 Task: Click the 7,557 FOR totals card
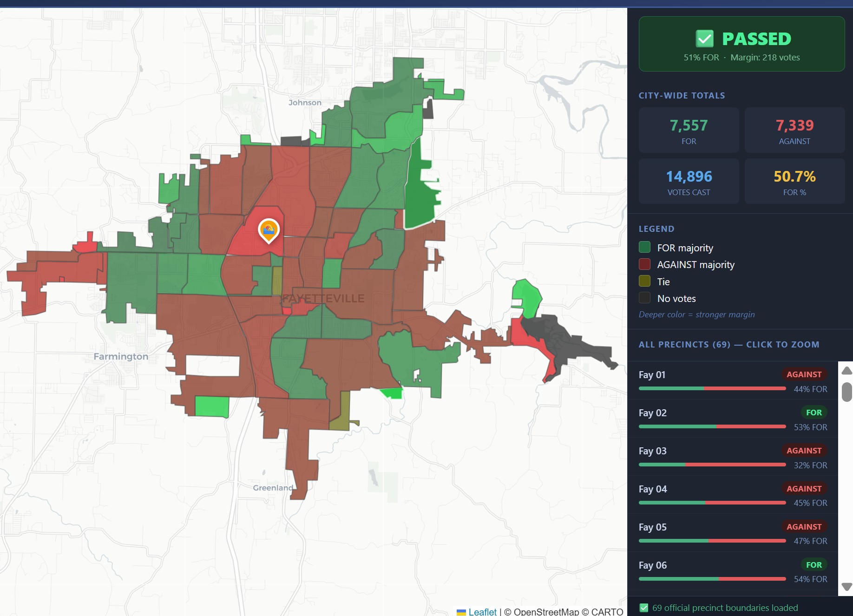coord(689,131)
